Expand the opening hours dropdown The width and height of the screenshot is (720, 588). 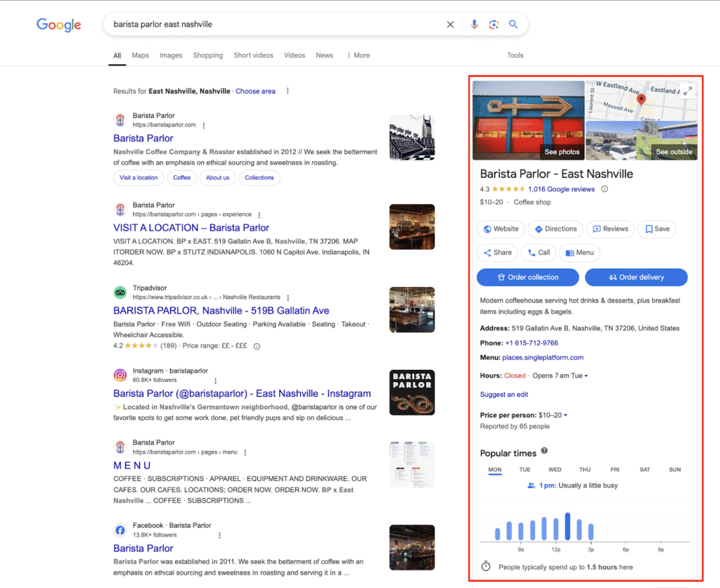coord(586,376)
